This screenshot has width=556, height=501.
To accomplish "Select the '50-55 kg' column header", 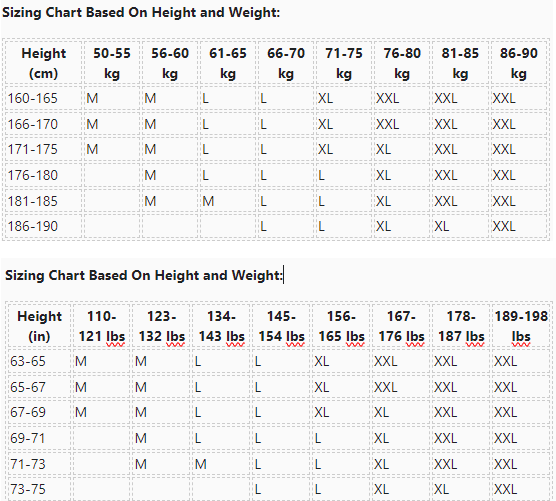I will (112, 63).
